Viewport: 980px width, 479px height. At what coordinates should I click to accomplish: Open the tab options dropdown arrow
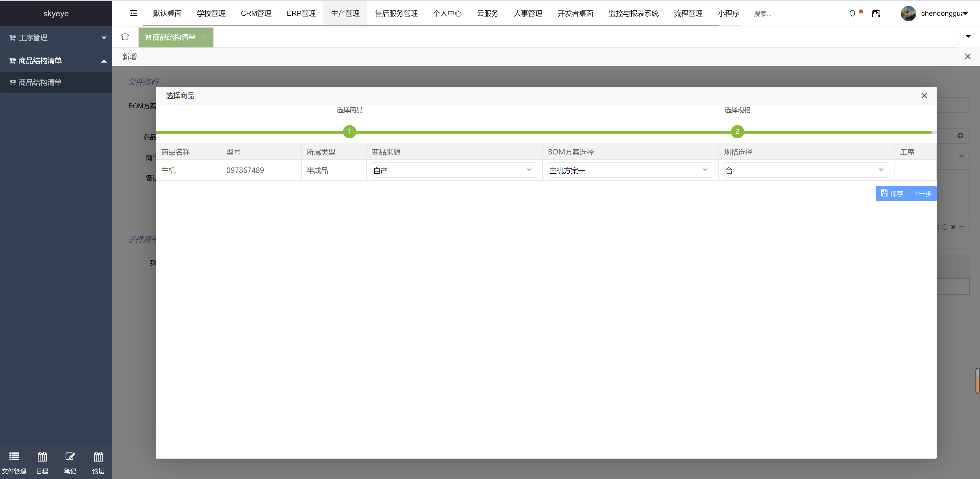[x=968, y=36]
